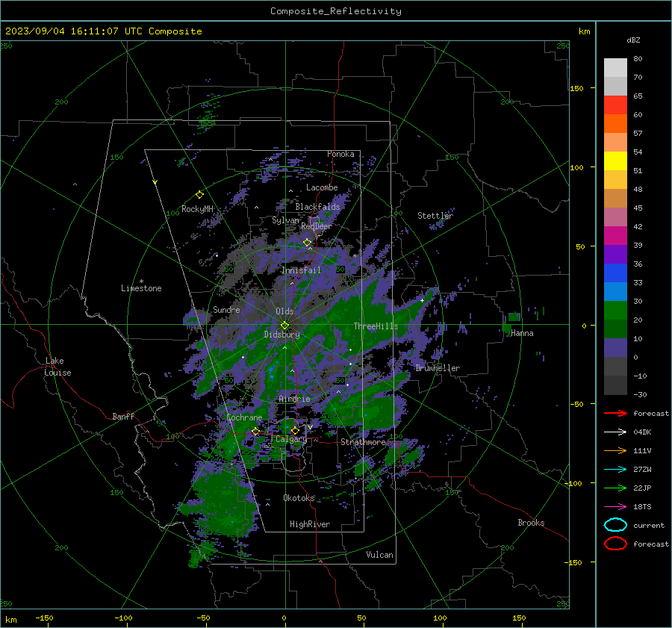Click the dBZ legend heading

pyautogui.click(x=633, y=40)
